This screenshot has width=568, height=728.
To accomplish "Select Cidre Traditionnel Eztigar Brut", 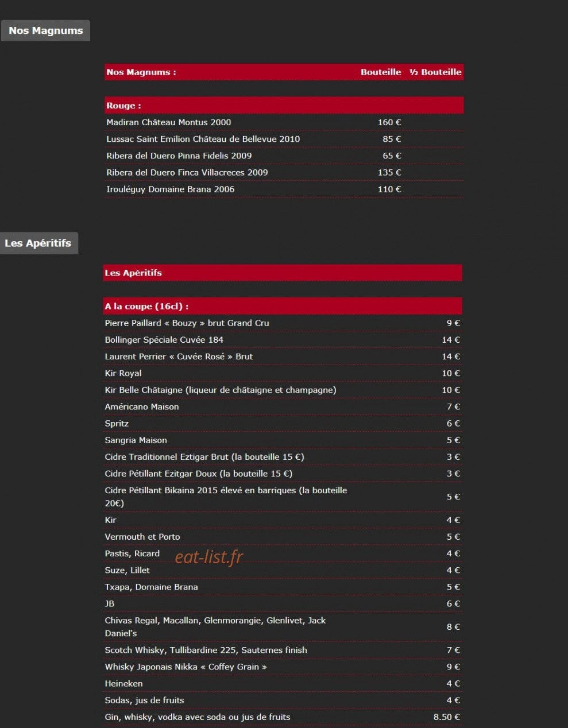I will (204, 457).
